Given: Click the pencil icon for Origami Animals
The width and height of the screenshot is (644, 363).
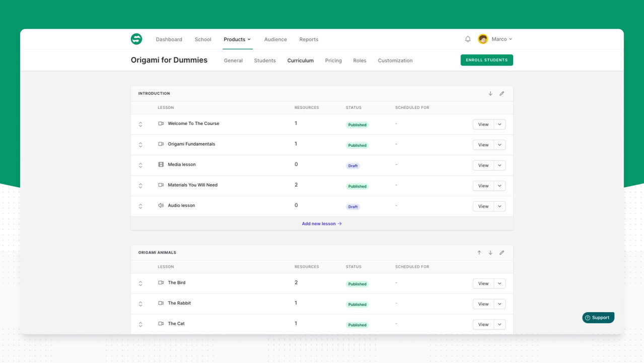Looking at the screenshot, I should point(502,253).
